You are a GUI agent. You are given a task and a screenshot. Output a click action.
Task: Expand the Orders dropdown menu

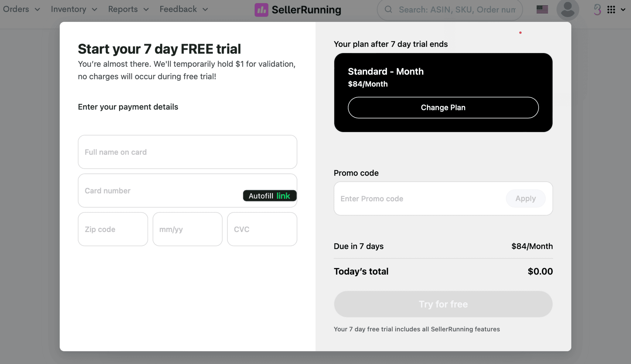[x=21, y=9]
